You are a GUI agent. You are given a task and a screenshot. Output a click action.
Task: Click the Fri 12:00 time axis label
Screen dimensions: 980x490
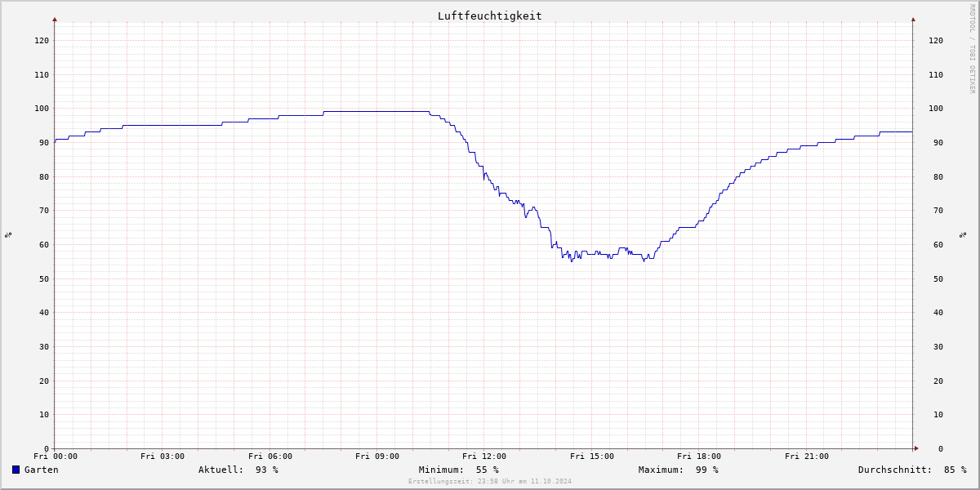pyautogui.click(x=484, y=457)
